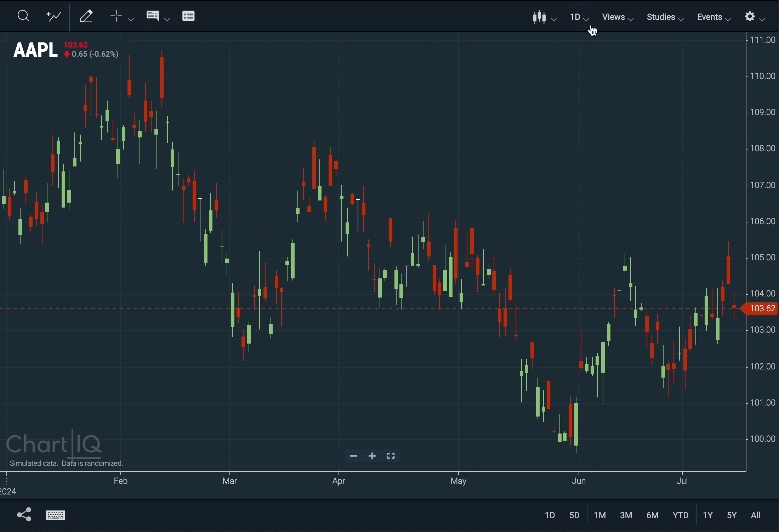Image resolution: width=779 pixels, height=532 pixels.
Task: Set range to All
Action: pos(756,515)
